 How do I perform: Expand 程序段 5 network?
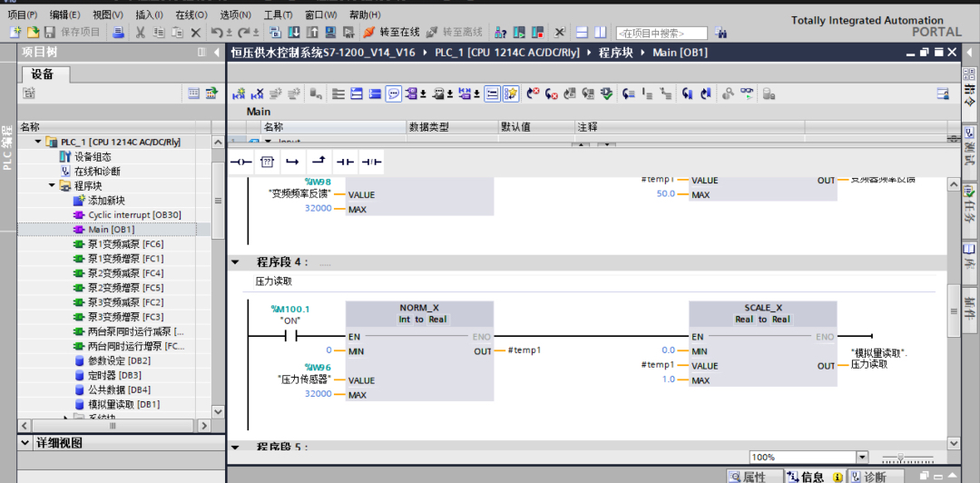[x=236, y=448]
